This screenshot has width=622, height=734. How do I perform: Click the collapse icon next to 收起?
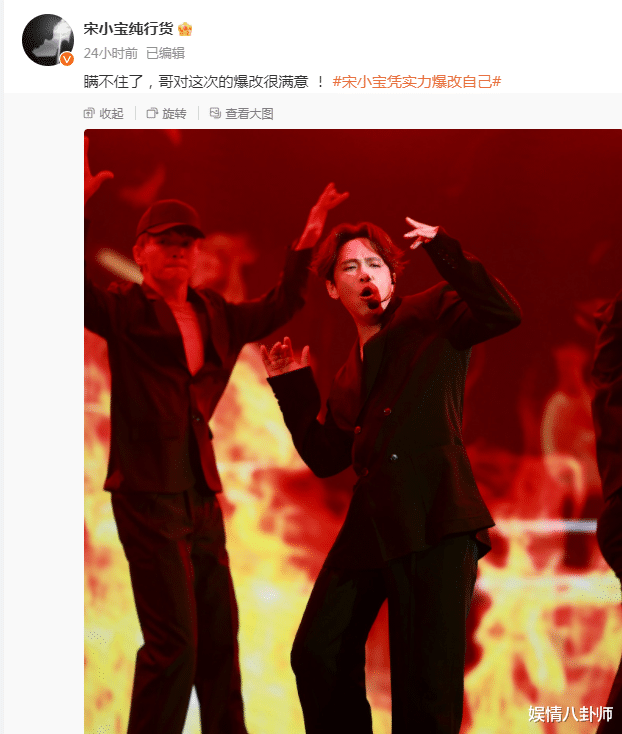point(89,113)
